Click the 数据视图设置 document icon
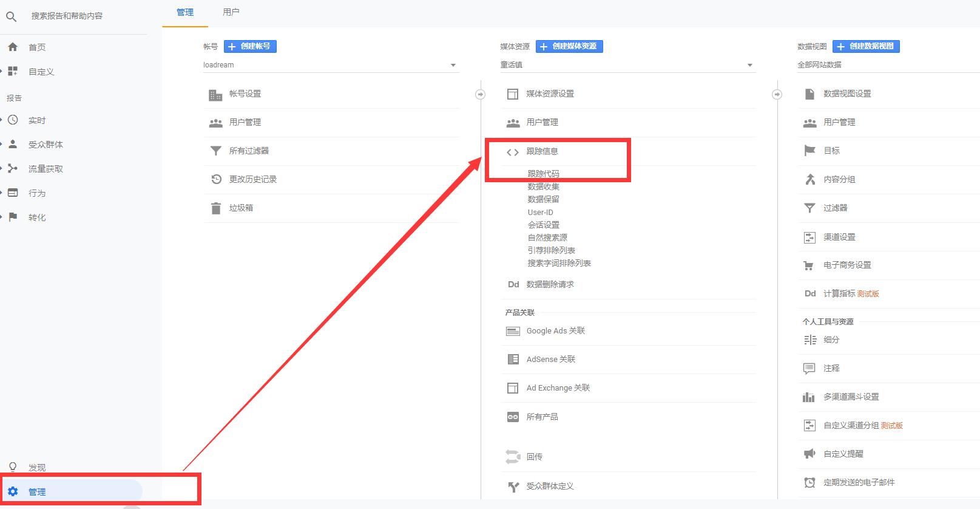This screenshot has width=980, height=509. [809, 94]
